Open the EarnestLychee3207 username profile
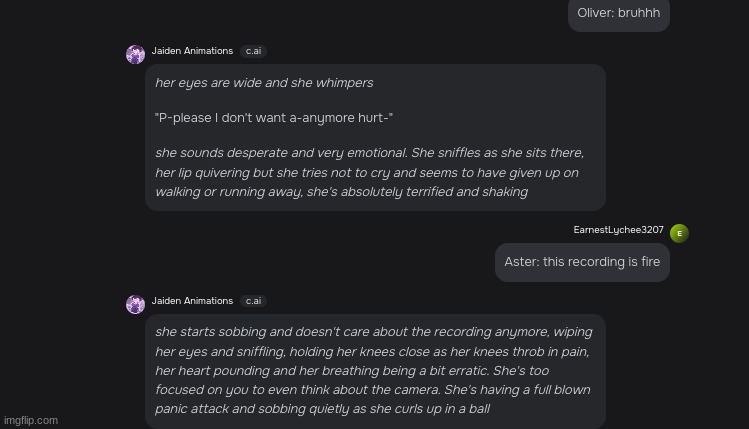The width and height of the screenshot is (749, 429). click(x=618, y=230)
